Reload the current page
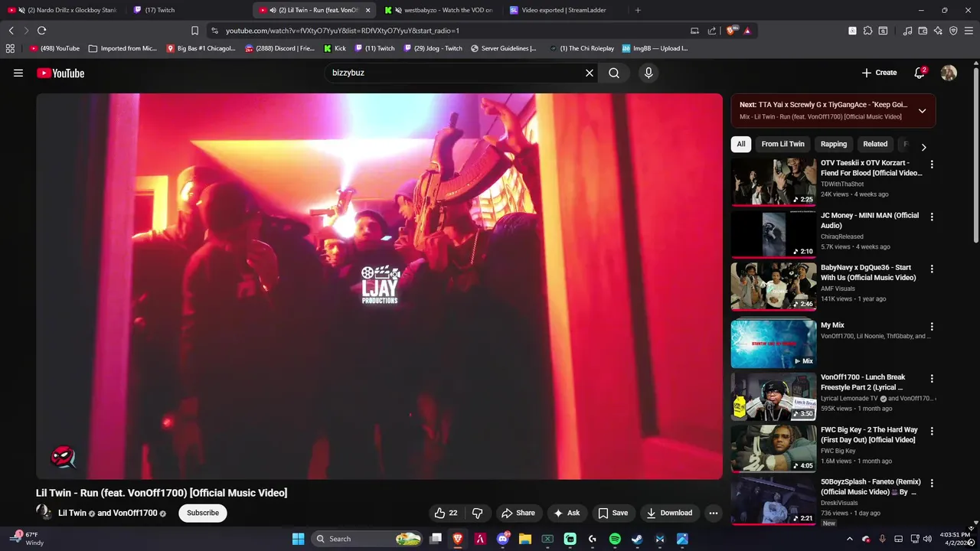The width and height of the screenshot is (980, 551). pyautogui.click(x=41, y=31)
